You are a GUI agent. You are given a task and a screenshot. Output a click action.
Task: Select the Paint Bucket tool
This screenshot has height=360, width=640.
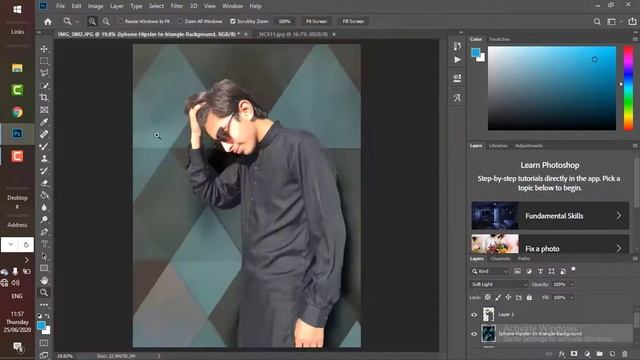pos(44,195)
